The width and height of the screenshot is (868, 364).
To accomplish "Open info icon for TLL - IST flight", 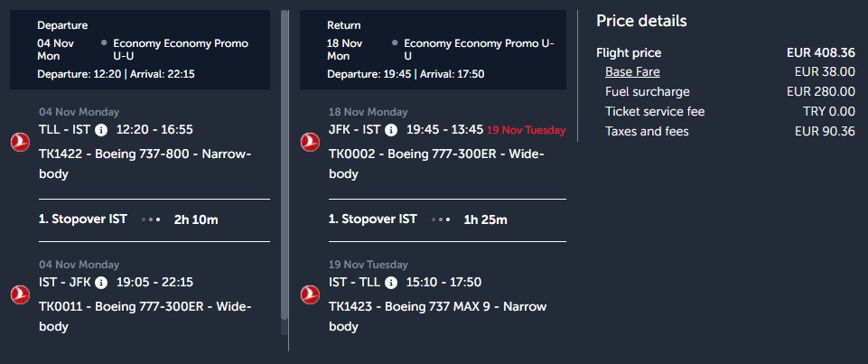I will (x=101, y=130).
